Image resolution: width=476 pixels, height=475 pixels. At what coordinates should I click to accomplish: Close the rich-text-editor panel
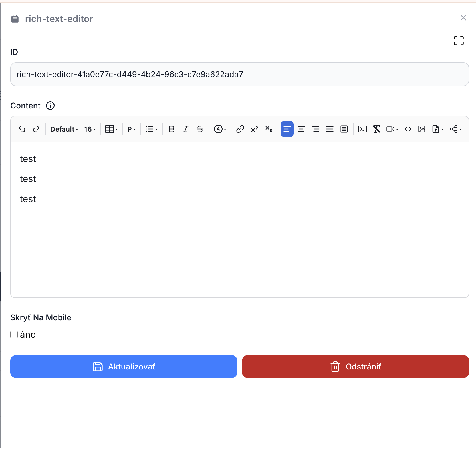(x=463, y=18)
